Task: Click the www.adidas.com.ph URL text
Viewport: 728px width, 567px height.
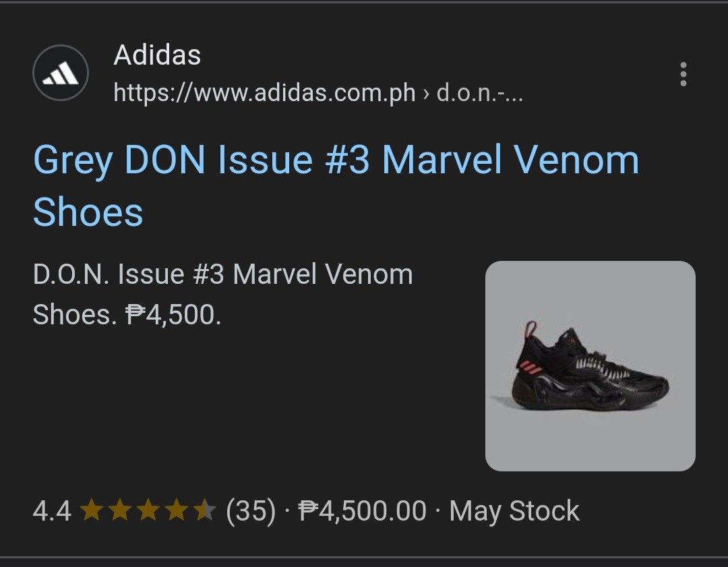Action: [x=264, y=92]
